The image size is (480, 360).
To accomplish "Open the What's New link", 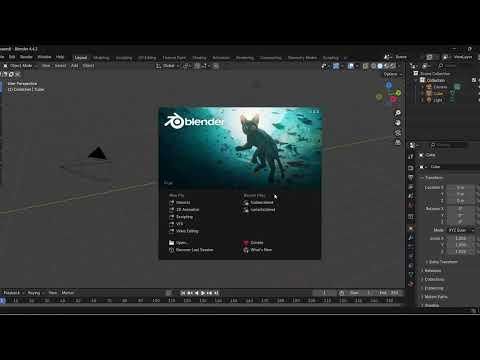I will click(261, 250).
